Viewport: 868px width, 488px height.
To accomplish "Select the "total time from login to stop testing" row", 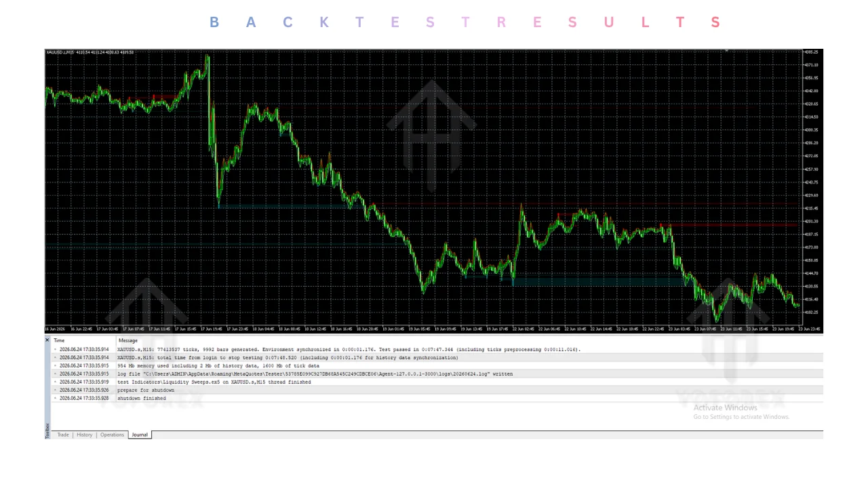I will (437, 357).
